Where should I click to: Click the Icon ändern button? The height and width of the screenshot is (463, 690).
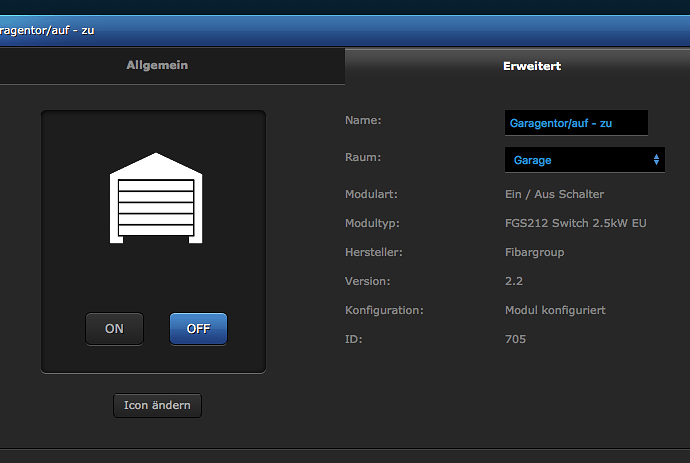coord(158,405)
